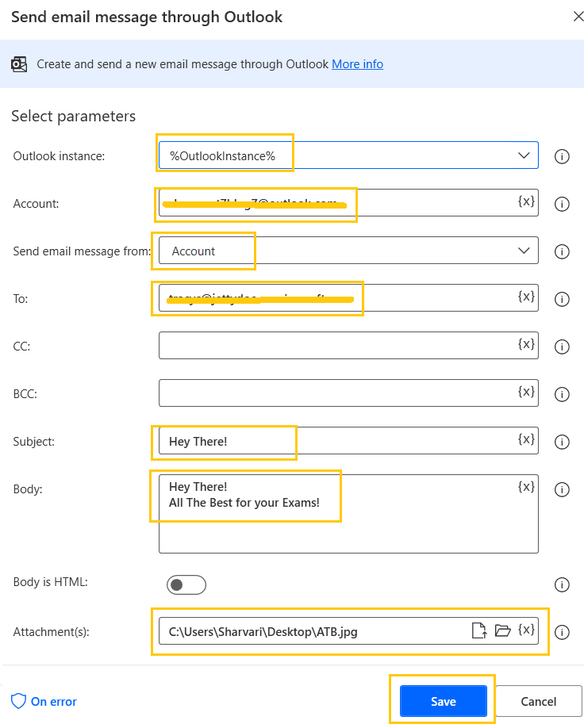The image size is (584, 728).
Task: Click the More info link
Action: click(x=357, y=63)
